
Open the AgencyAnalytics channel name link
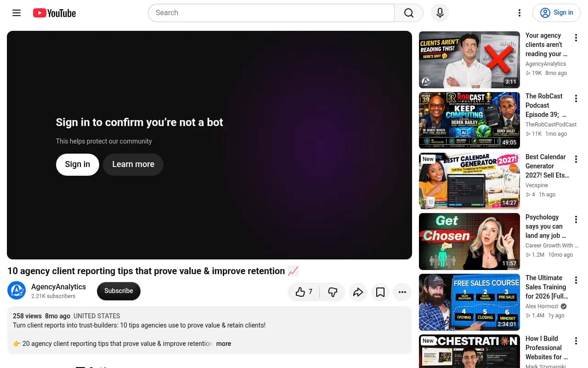coord(58,287)
